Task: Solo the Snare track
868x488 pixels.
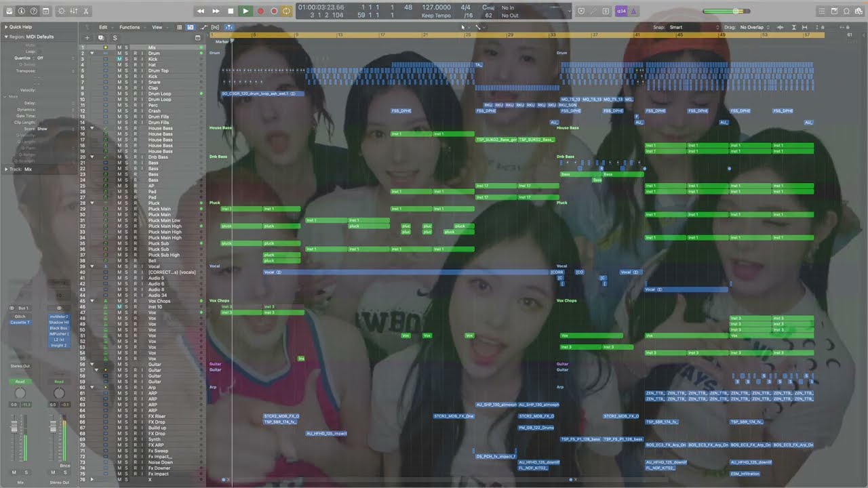Action: pos(126,82)
